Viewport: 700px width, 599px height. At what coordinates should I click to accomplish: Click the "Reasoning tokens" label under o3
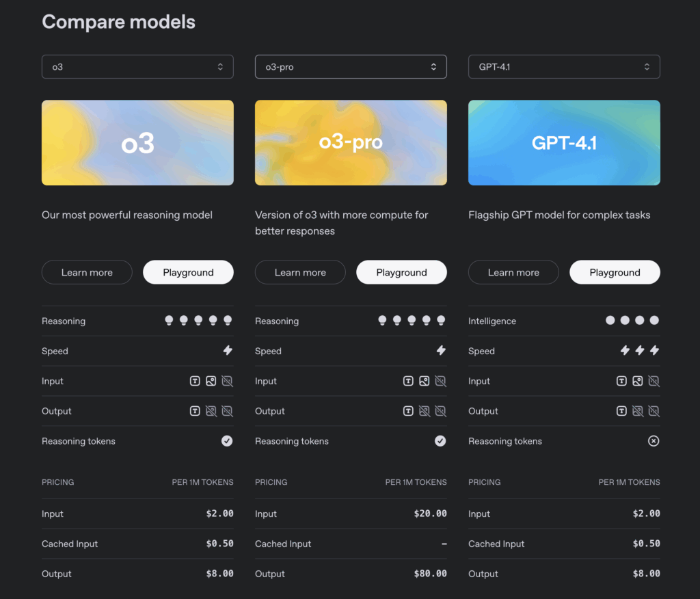(x=79, y=441)
